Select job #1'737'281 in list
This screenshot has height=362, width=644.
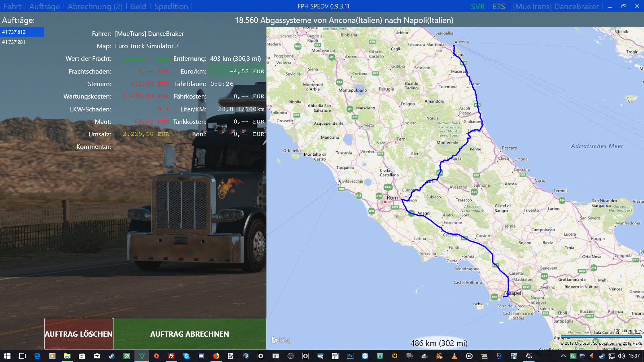22,42
